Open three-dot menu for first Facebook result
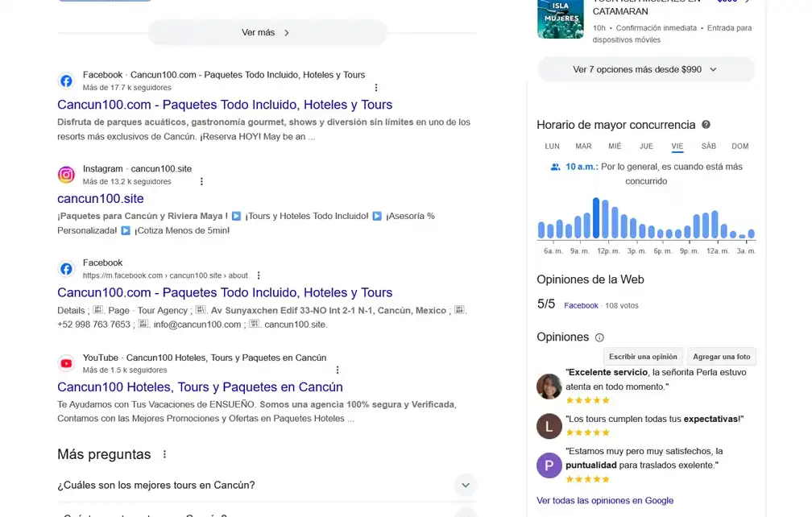Viewport: 812px width, 517px height. coord(376,88)
